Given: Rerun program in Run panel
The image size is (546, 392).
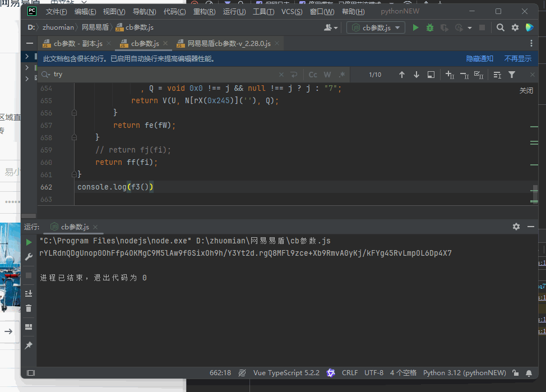Looking at the screenshot, I should 29,242.
